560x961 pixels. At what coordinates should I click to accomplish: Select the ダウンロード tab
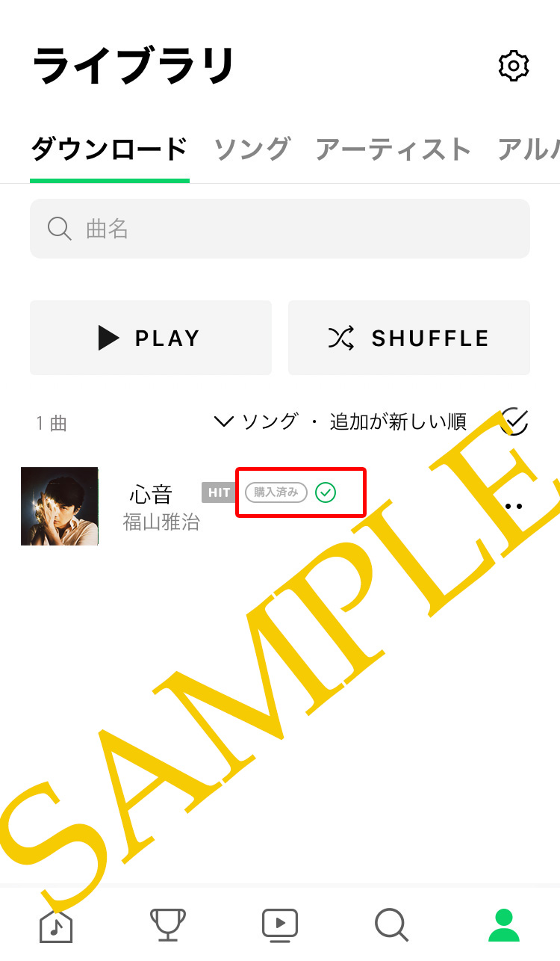pos(109,149)
